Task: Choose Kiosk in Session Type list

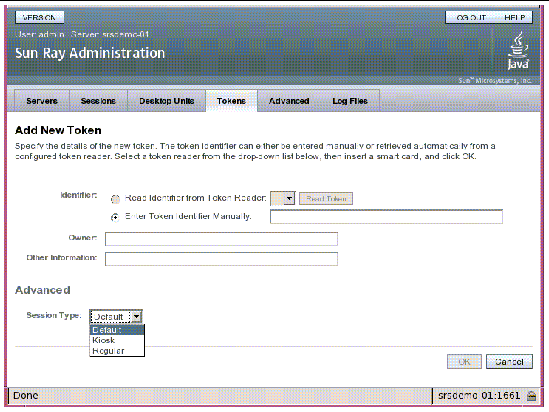Action: pos(117,340)
